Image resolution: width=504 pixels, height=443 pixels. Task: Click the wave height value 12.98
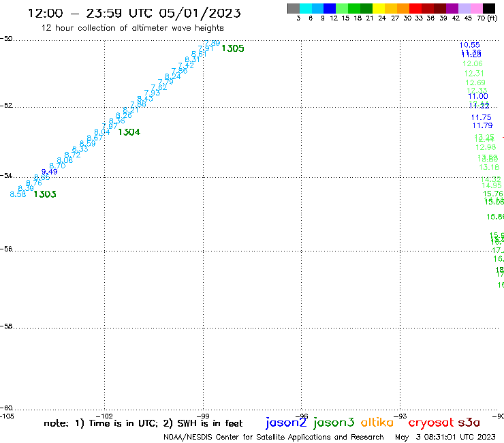tap(486, 147)
